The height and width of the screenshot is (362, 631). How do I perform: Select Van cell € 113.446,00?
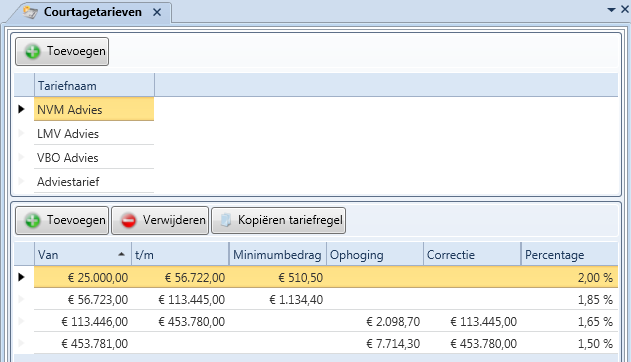pyautogui.click(x=83, y=322)
